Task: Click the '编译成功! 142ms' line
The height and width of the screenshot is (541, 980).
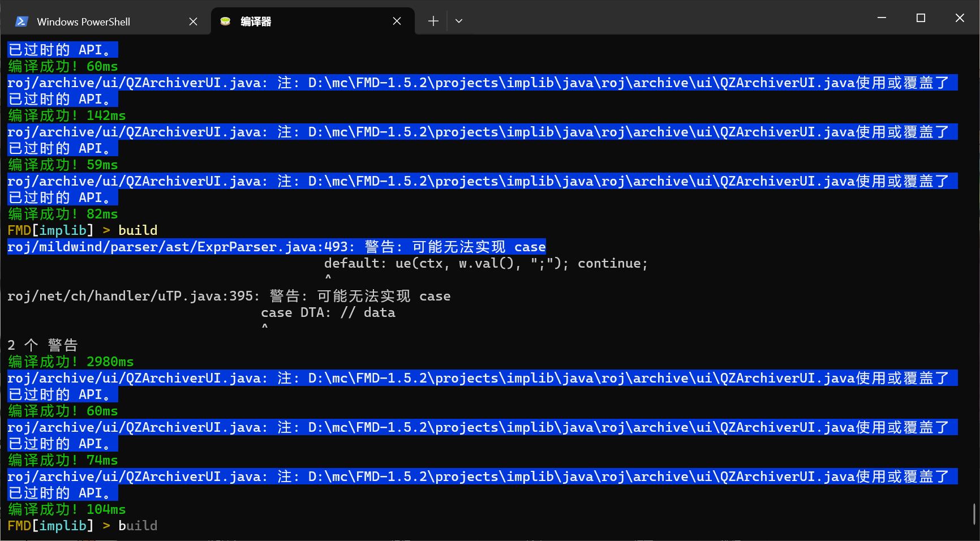Action: point(67,115)
